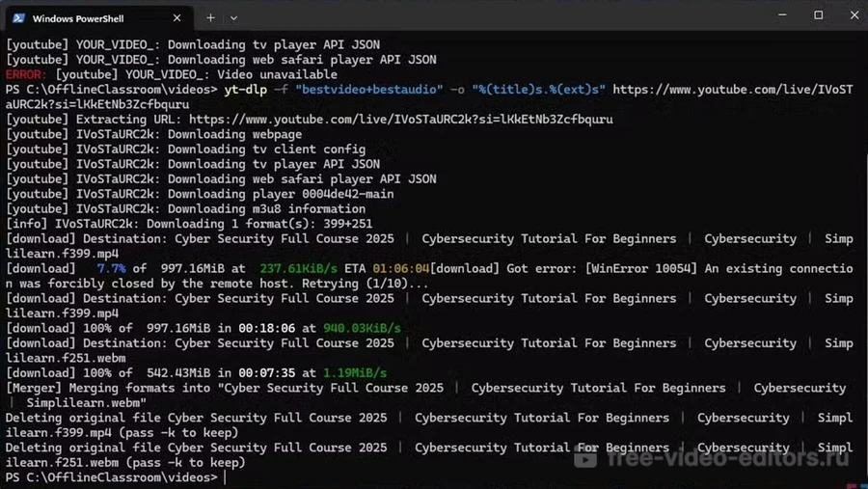Viewport: 868px width, 489px height.
Task: Click the red ERROR label
Action: point(26,74)
